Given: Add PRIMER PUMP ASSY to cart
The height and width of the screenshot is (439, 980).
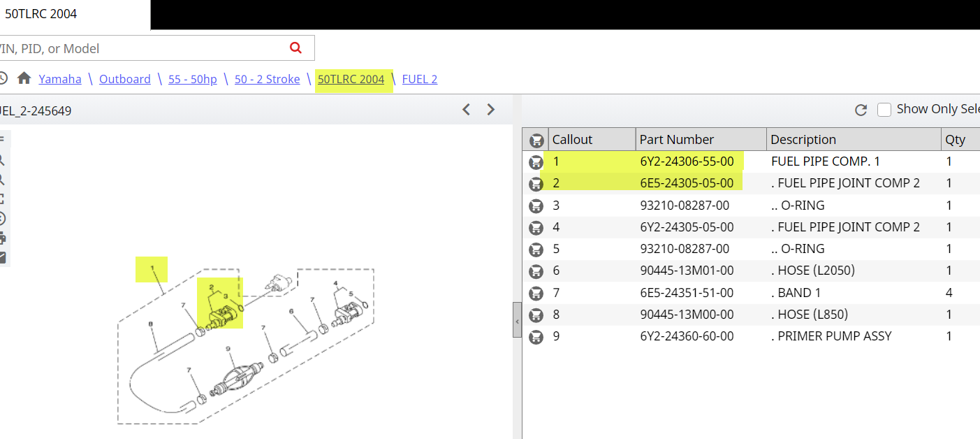Looking at the screenshot, I should 536,336.
